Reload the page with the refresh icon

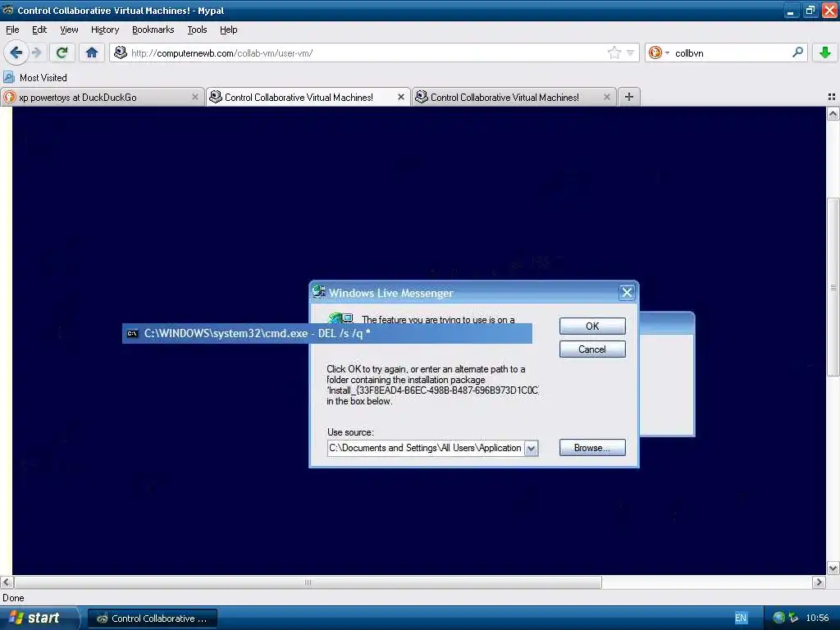(x=62, y=52)
